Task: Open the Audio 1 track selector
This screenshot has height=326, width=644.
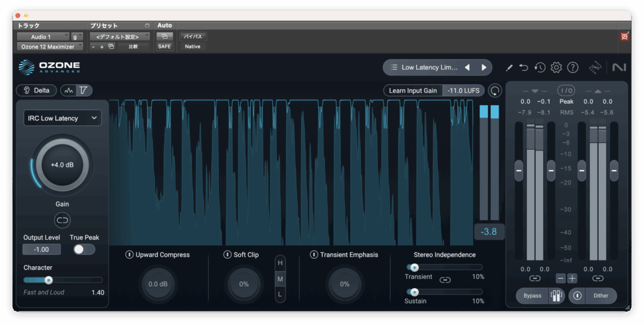Action: 42,37
